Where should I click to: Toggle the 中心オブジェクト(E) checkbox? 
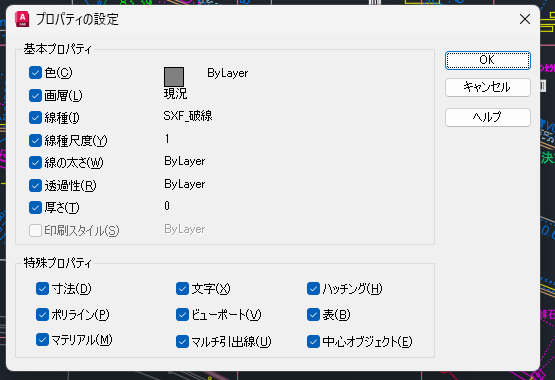coord(313,341)
